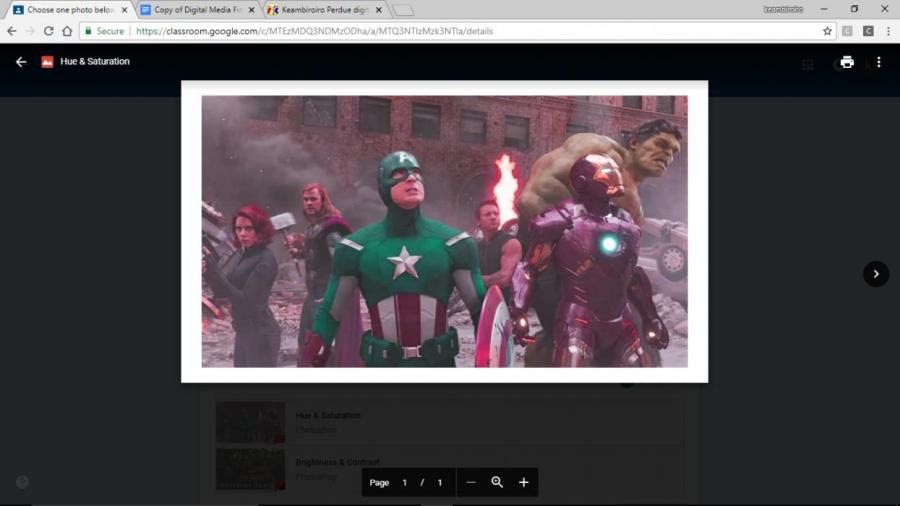The image size is (900, 506).
Task: Close the Choose one photo below tab
Action: click(124, 10)
